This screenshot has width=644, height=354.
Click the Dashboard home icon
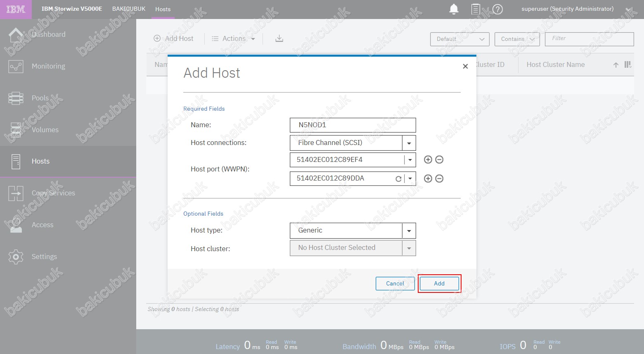(16, 35)
